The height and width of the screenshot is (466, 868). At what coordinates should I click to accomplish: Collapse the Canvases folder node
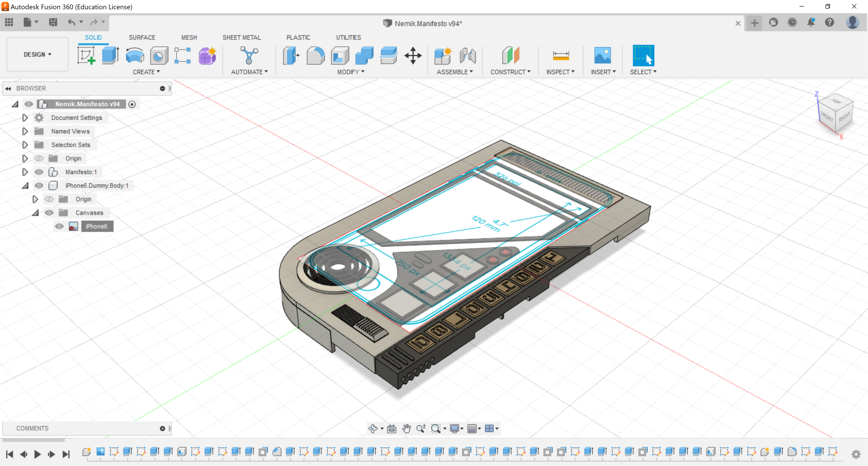pyautogui.click(x=35, y=213)
